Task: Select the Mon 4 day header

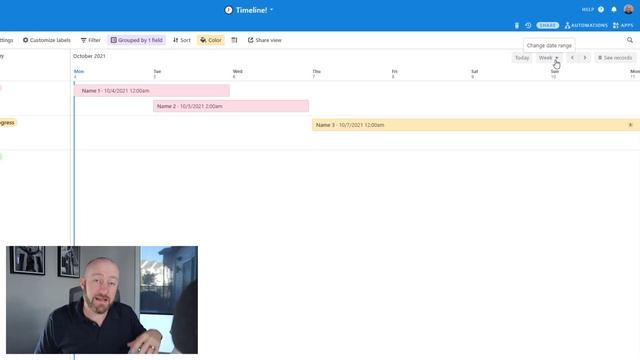Action: coord(78,73)
